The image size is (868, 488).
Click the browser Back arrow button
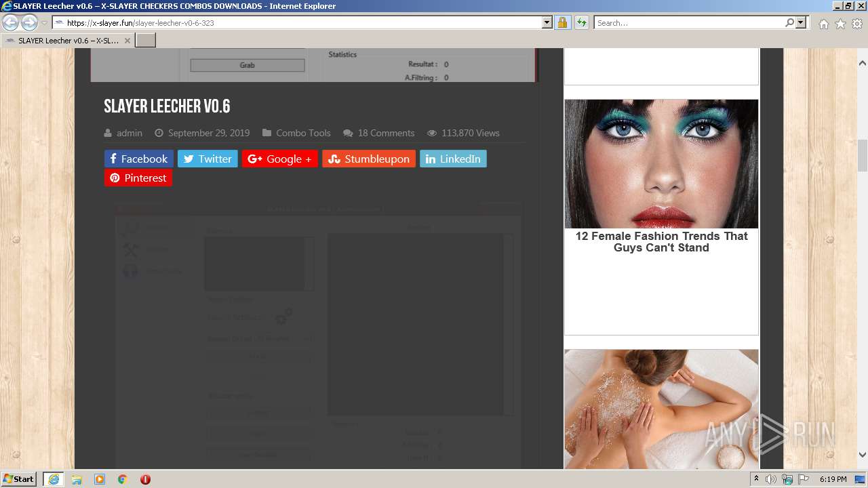click(11, 23)
